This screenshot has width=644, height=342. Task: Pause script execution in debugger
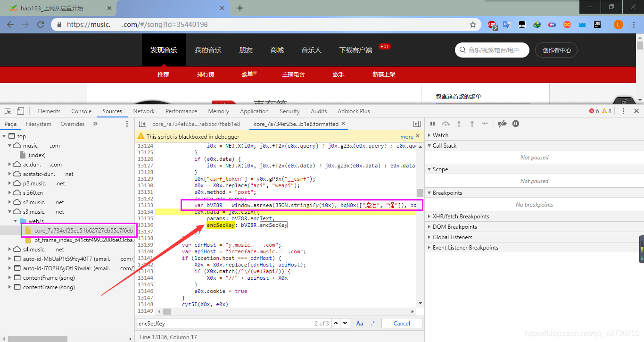tap(432, 124)
